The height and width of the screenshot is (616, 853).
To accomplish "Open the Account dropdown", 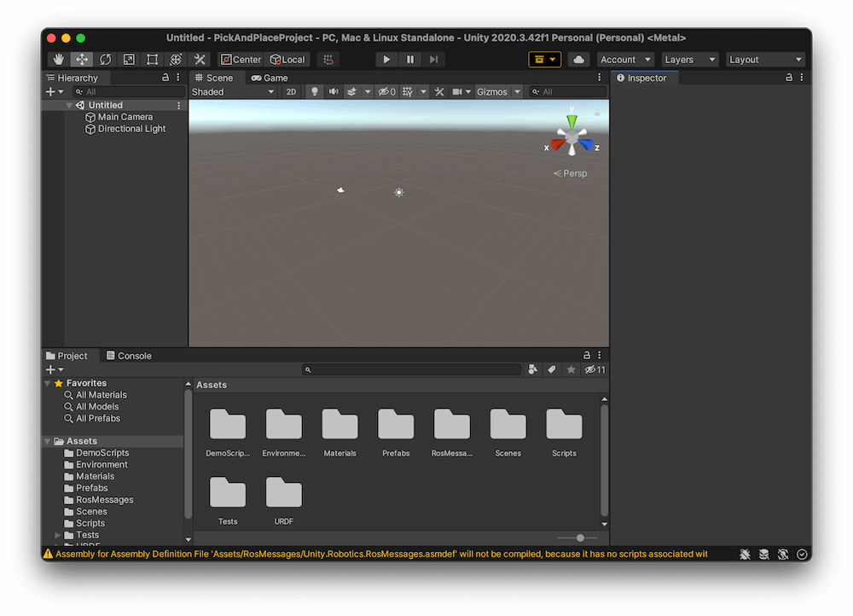I will click(x=625, y=60).
